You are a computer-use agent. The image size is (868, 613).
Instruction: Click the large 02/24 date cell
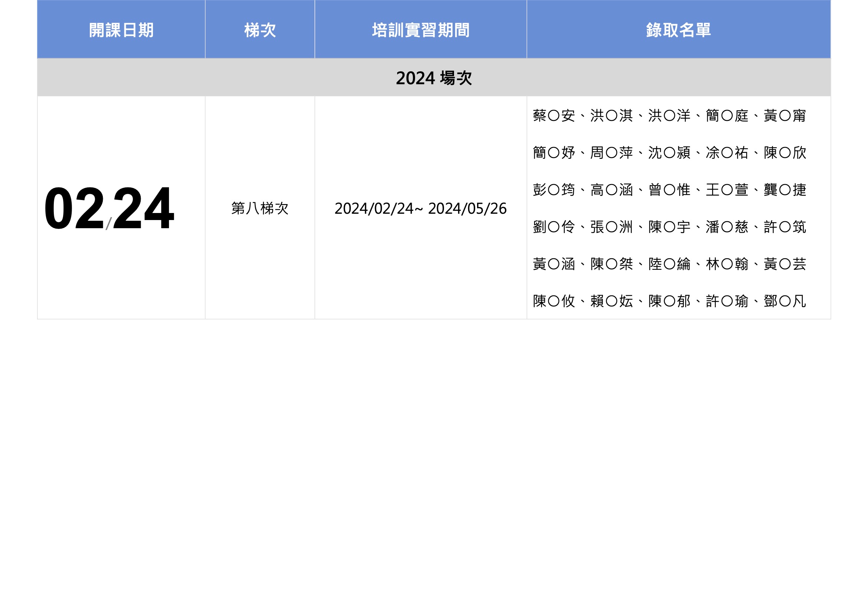pos(109,208)
